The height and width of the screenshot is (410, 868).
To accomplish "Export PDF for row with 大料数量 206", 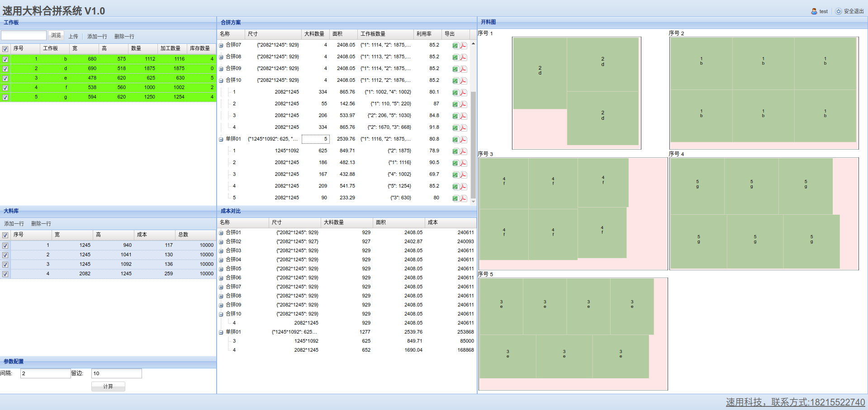I will (x=463, y=116).
